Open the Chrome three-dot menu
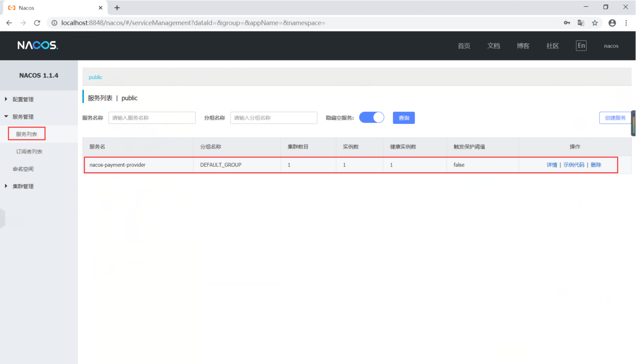 point(626,23)
